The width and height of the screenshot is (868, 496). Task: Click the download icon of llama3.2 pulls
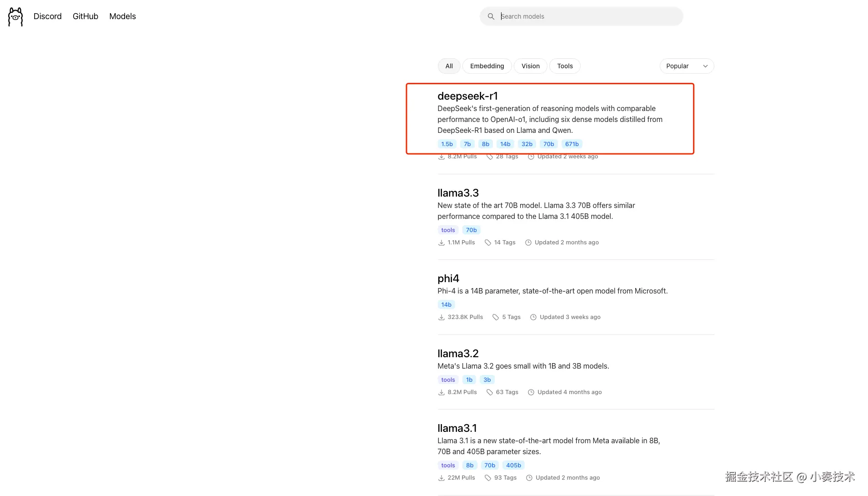pos(441,393)
